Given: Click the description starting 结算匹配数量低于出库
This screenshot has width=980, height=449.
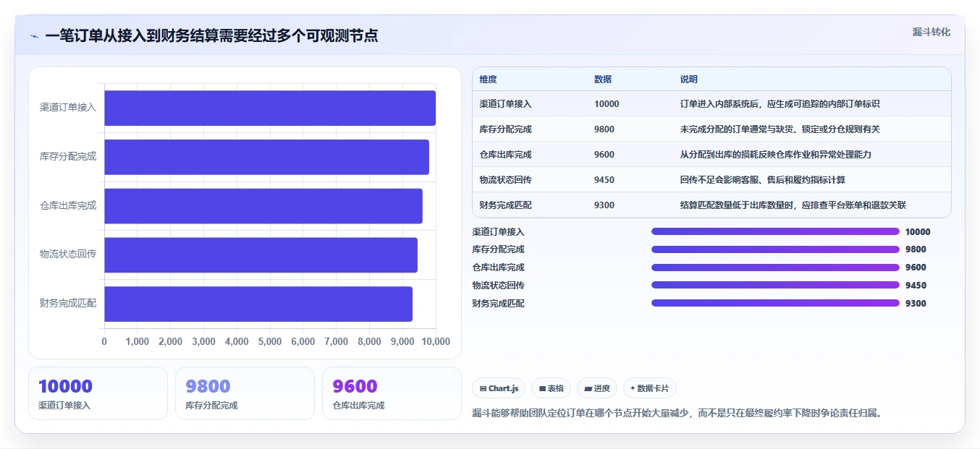Looking at the screenshot, I should tap(793, 205).
